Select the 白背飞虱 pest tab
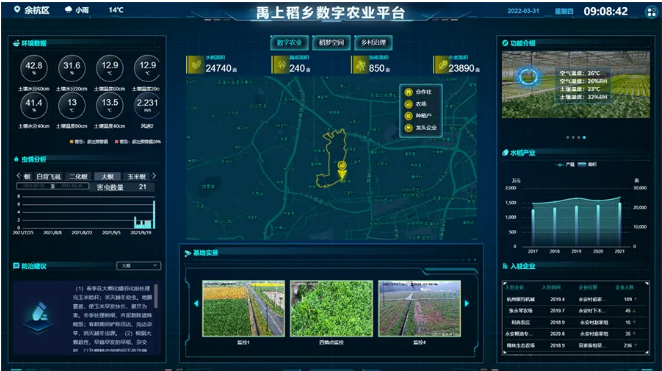 click(49, 176)
